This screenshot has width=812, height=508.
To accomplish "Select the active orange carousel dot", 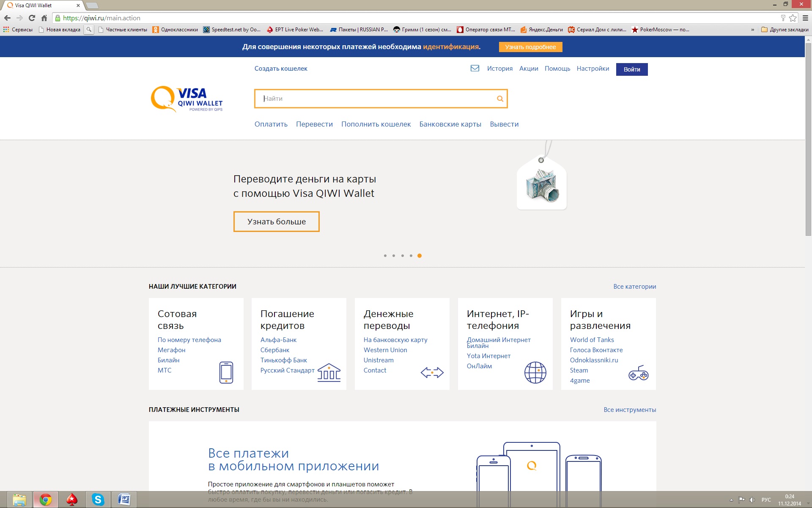I will (x=420, y=256).
